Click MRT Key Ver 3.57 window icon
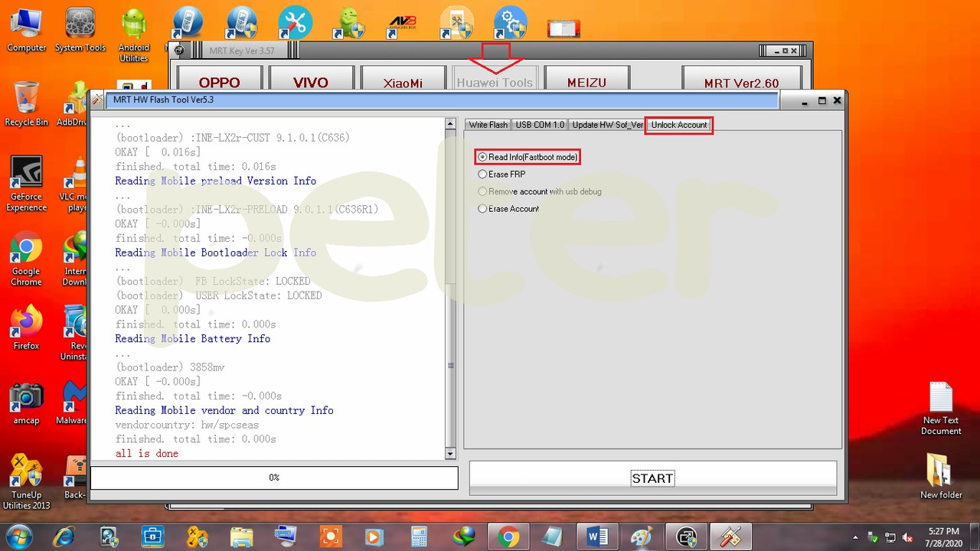The height and width of the screenshot is (551, 980). [x=179, y=51]
